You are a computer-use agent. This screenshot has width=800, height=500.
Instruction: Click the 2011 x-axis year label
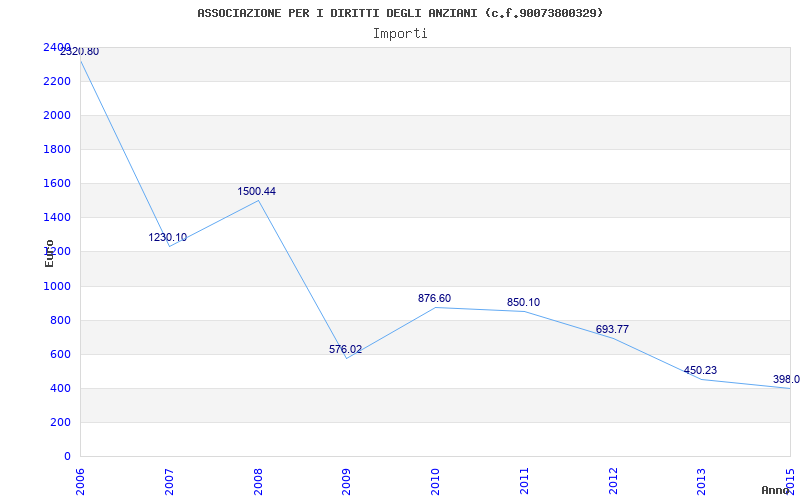point(524,481)
